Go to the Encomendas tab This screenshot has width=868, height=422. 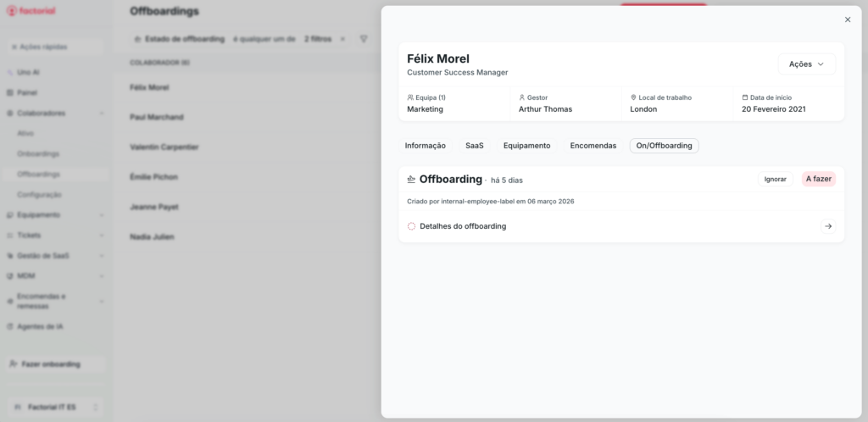pyautogui.click(x=593, y=146)
